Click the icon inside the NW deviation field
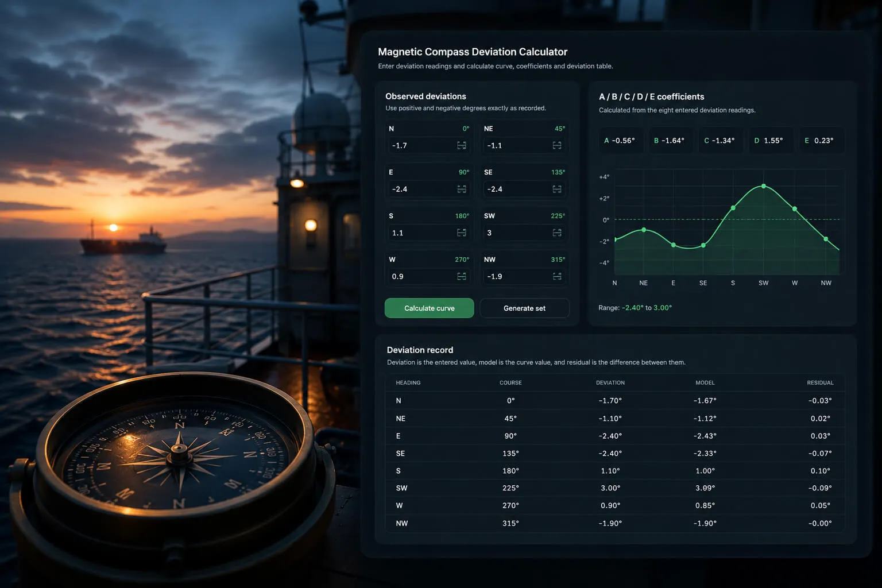The width and height of the screenshot is (882, 588). point(557,276)
